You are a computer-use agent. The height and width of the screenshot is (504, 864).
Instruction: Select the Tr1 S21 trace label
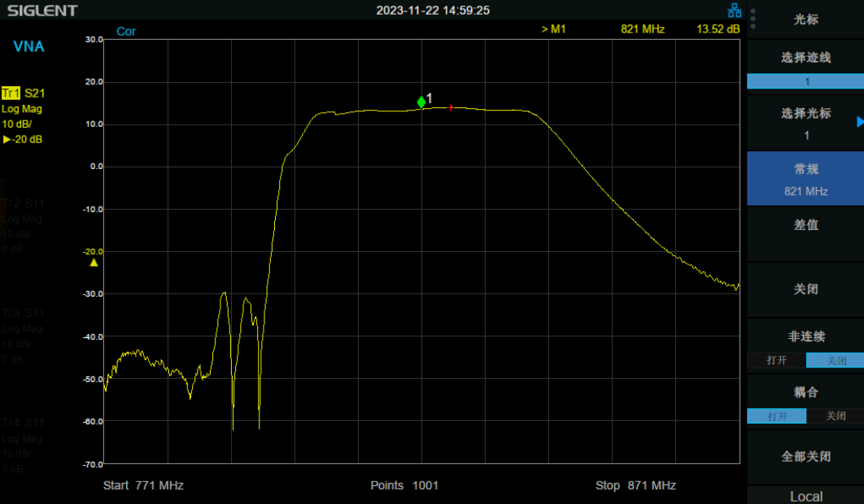click(x=23, y=93)
